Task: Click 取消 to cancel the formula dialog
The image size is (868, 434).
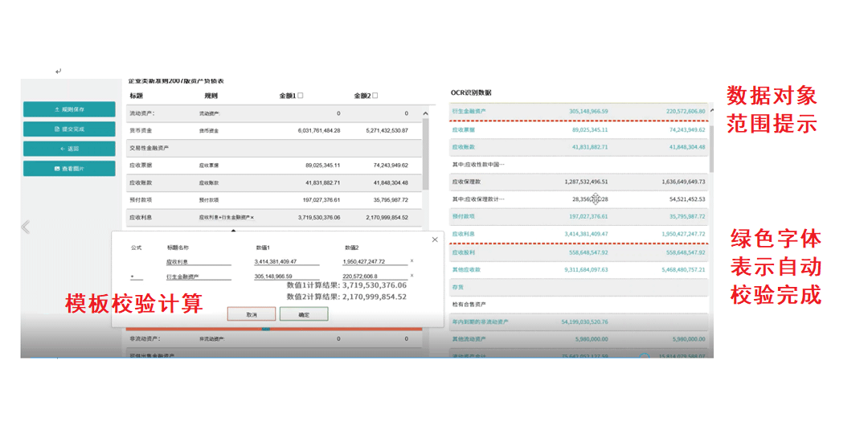Action: click(x=252, y=314)
